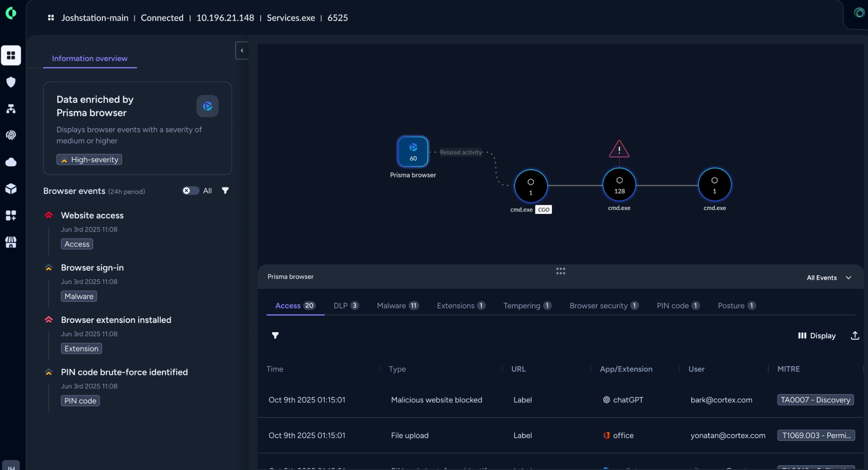Open the Display columns button

pos(817,336)
